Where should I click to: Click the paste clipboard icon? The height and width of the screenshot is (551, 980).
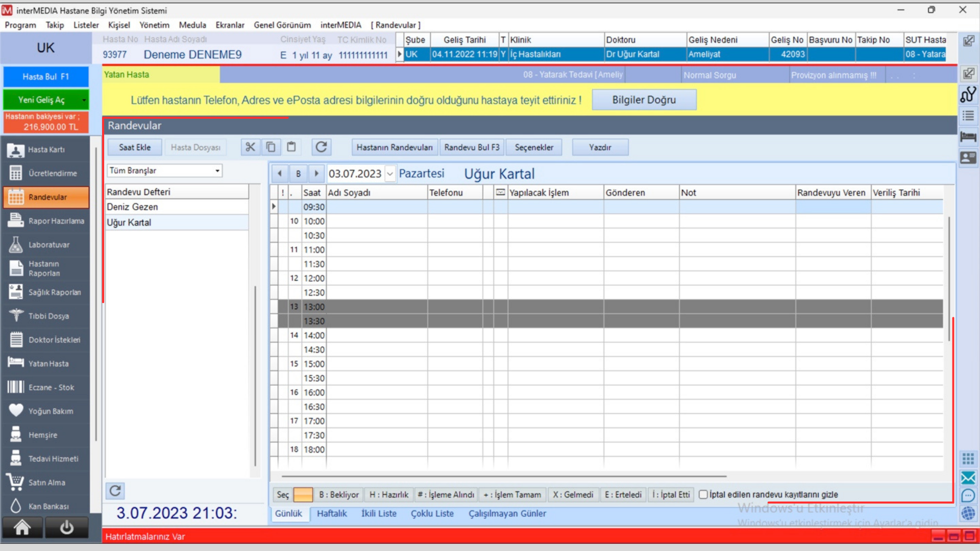[291, 147]
